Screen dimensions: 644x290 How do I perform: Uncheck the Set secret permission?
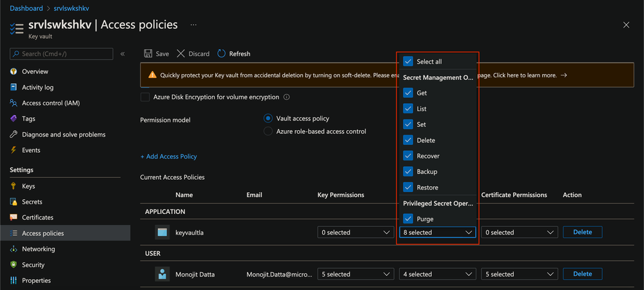click(x=408, y=124)
